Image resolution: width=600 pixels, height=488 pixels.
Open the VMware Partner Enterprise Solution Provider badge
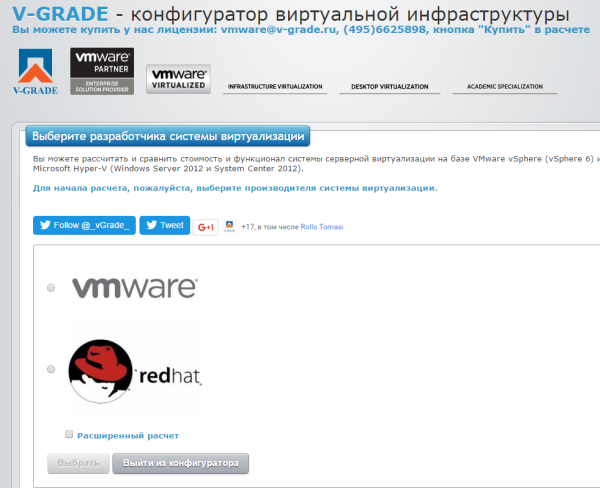click(x=102, y=71)
